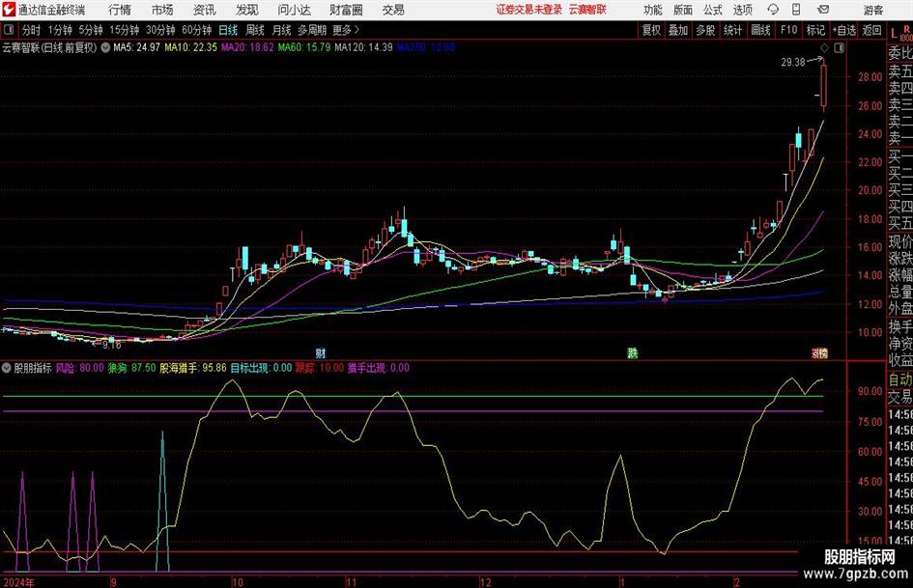Click the 2024年 date axis label
The height and width of the screenshot is (588, 913).
coord(18,582)
